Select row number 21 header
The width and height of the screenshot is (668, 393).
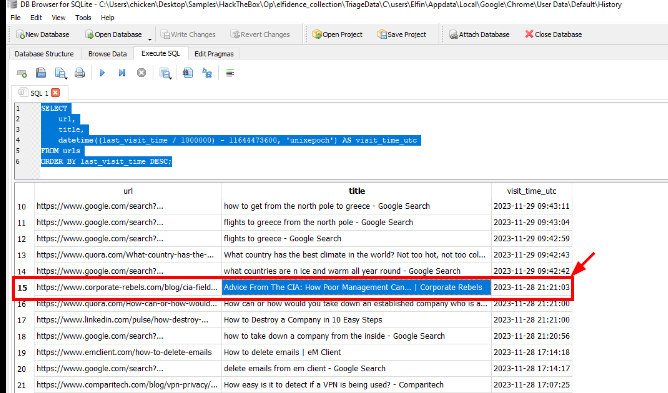[22, 385]
